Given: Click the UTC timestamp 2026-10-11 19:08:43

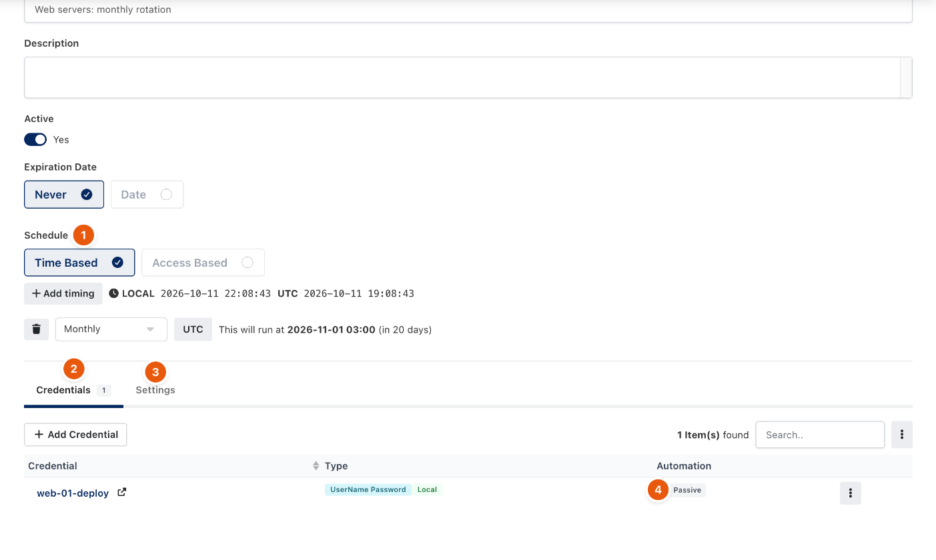Looking at the screenshot, I should pyautogui.click(x=359, y=293).
